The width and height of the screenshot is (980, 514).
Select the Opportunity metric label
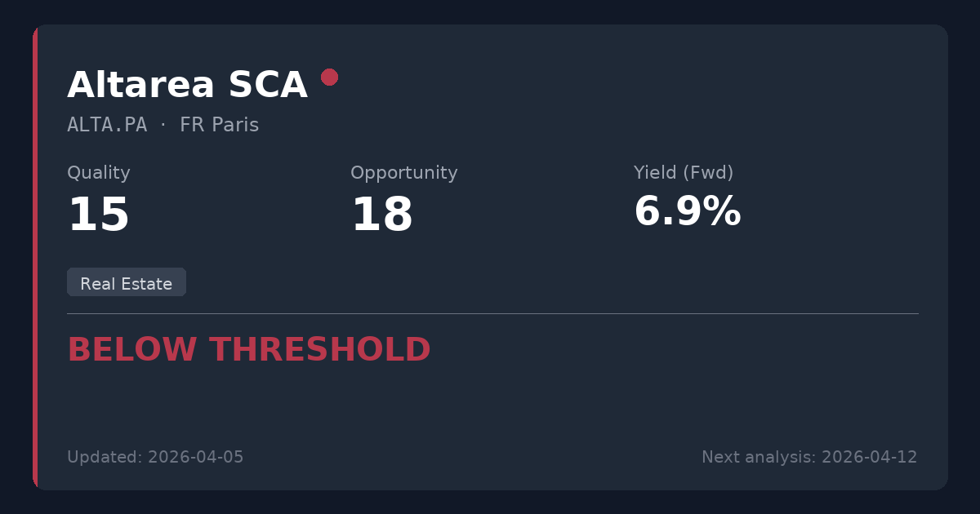pos(403,173)
